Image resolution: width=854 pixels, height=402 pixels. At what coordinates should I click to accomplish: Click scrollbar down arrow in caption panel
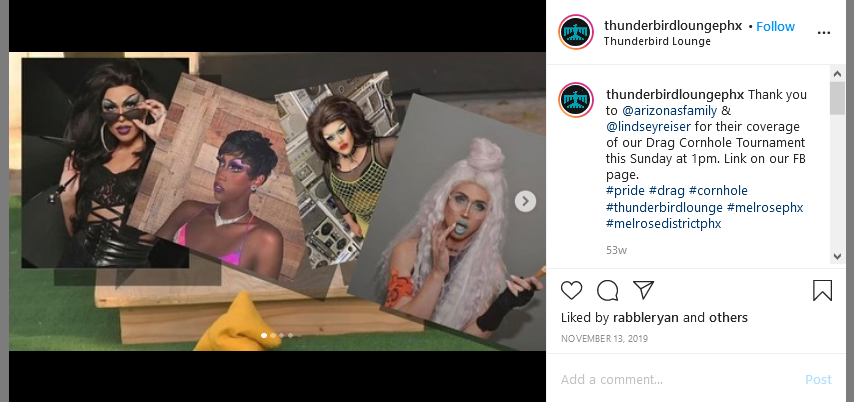(837, 257)
